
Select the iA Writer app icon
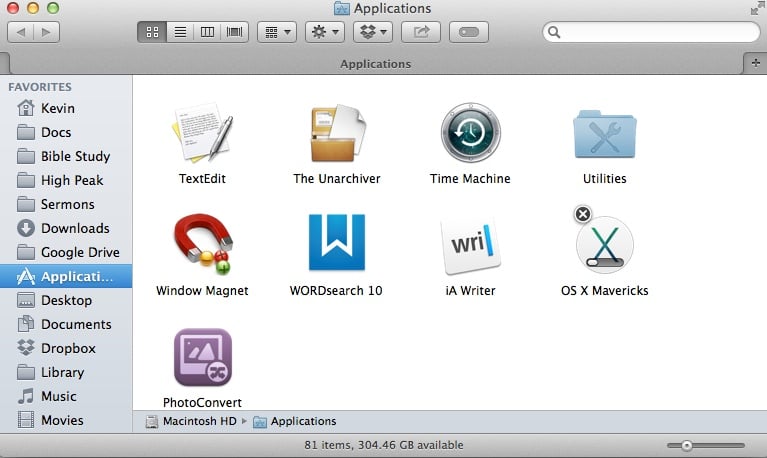coord(471,245)
